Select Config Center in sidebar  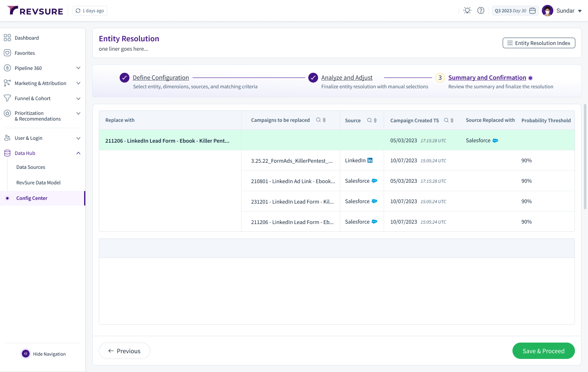coord(42,198)
